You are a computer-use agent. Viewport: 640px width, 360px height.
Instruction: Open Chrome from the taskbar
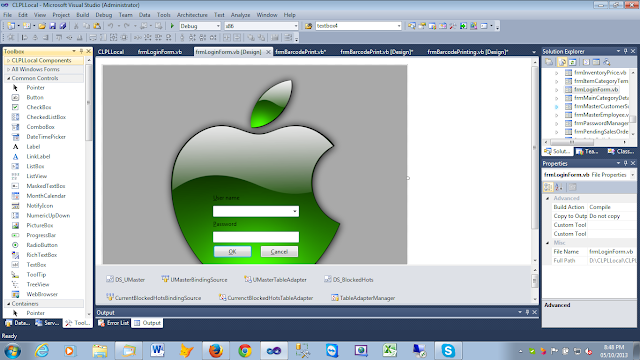(245, 351)
